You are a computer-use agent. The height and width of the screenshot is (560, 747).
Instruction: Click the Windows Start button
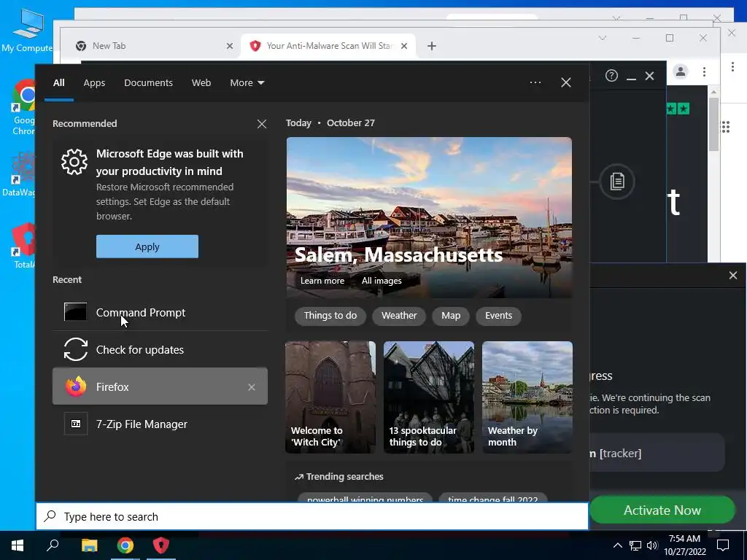pos(18,545)
